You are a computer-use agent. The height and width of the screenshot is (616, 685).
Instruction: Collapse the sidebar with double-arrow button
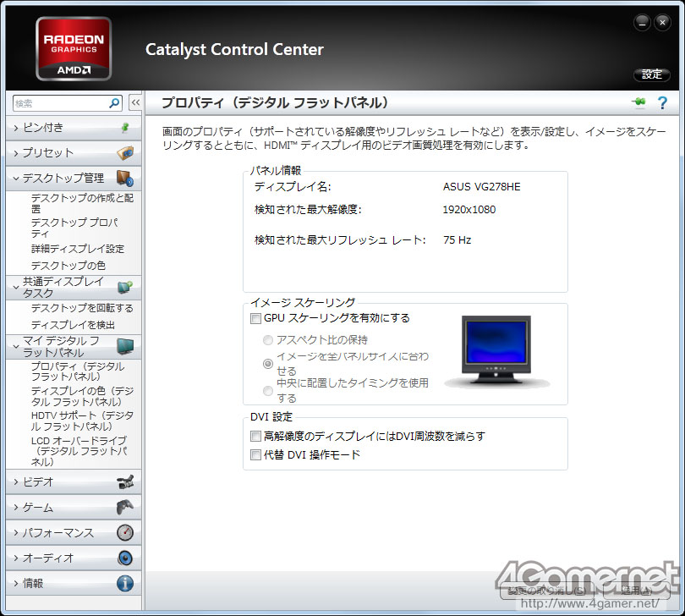(135, 103)
